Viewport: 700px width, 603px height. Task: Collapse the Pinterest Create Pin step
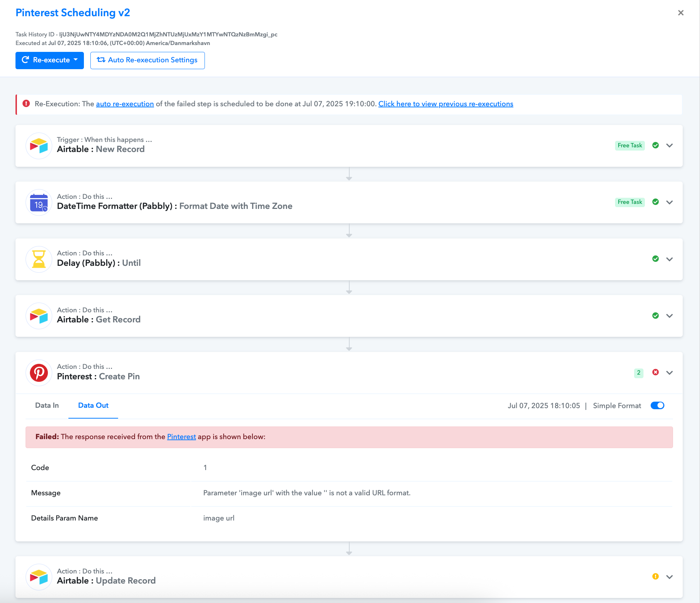[670, 372]
